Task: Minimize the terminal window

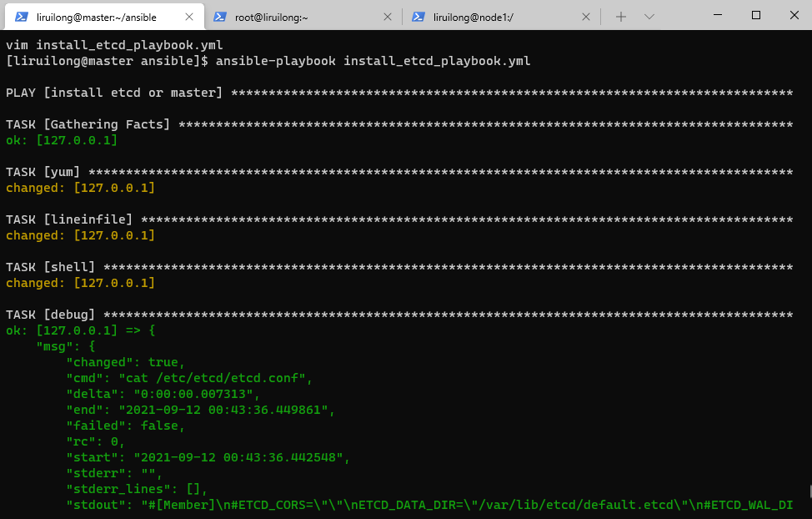Action: 718,15
